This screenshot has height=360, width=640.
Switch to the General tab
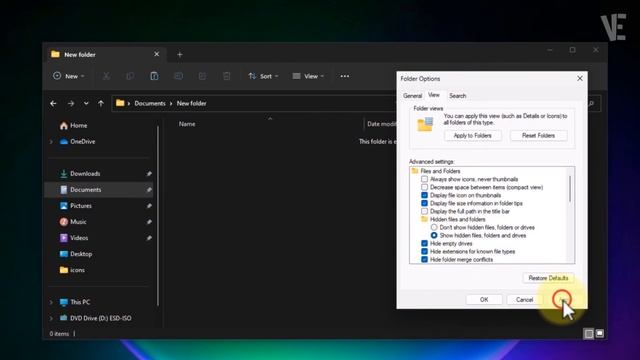412,96
